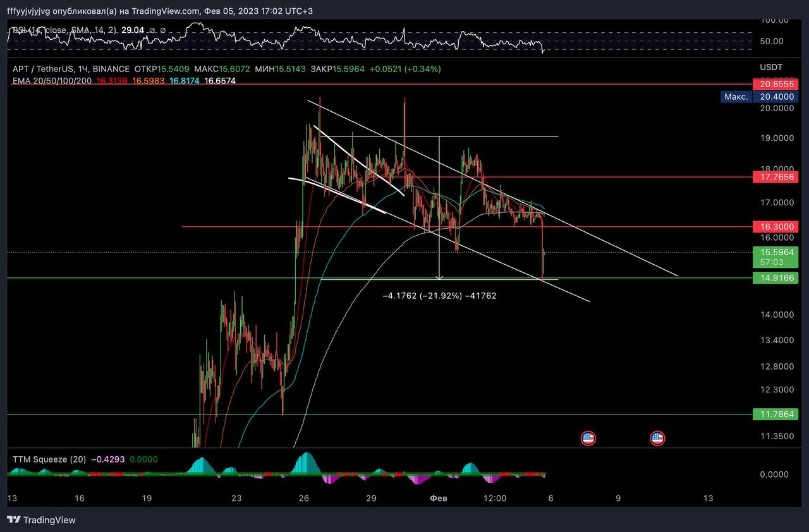Open the earlier US economic event flag
This screenshot has height=532, width=809.
click(588, 438)
